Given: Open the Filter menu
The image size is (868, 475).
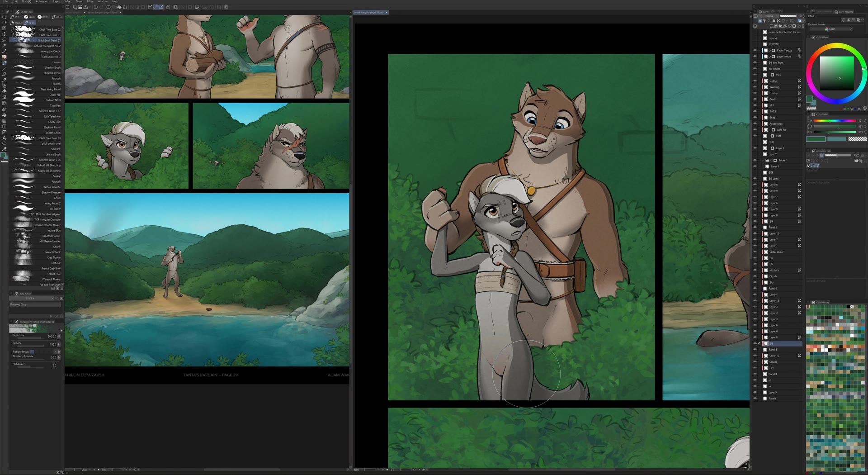Looking at the screenshot, I should point(90,1).
